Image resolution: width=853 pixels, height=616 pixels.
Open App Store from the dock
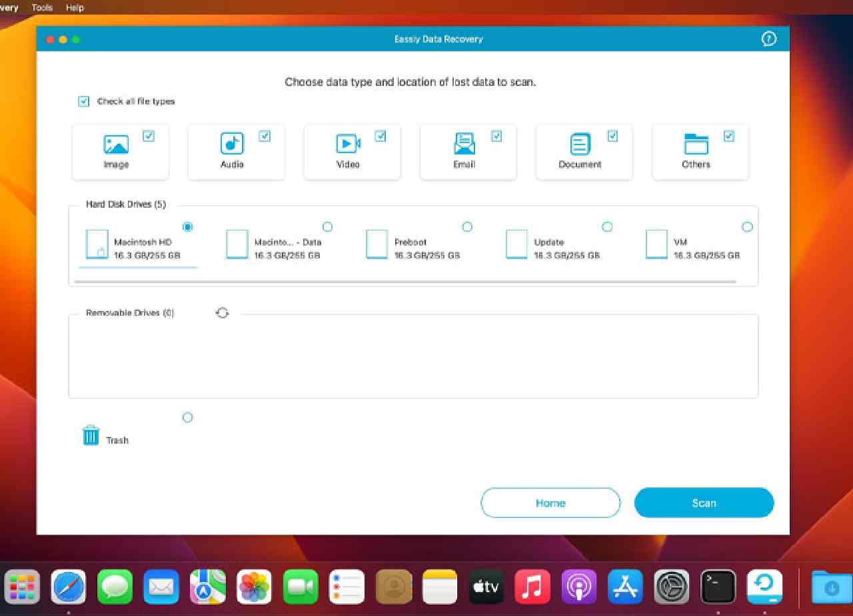(x=625, y=587)
